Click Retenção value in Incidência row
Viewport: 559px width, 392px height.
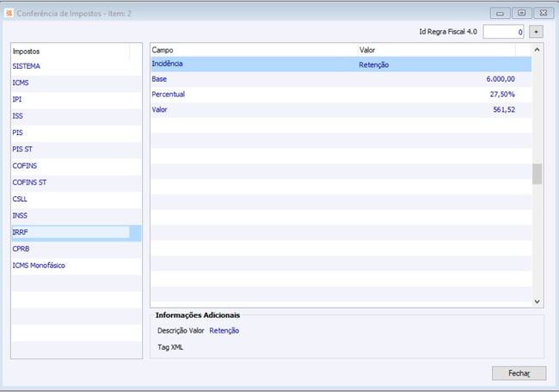[373, 64]
